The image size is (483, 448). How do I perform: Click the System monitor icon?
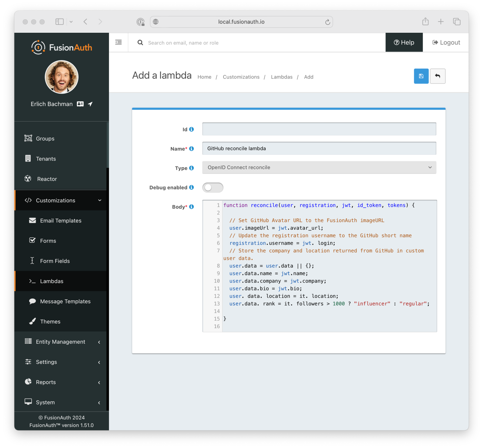(x=28, y=402)
